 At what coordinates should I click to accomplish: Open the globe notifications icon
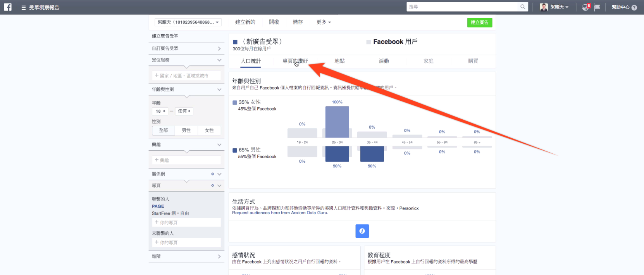pyautogui.click(x=585, y=7)
